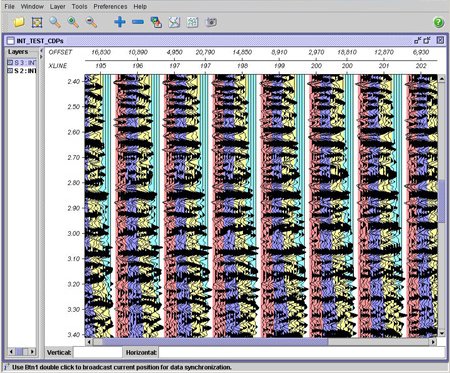Click the offset value 20,790
The width and height of the screenshot is (450, 373).
pos(205,52)
